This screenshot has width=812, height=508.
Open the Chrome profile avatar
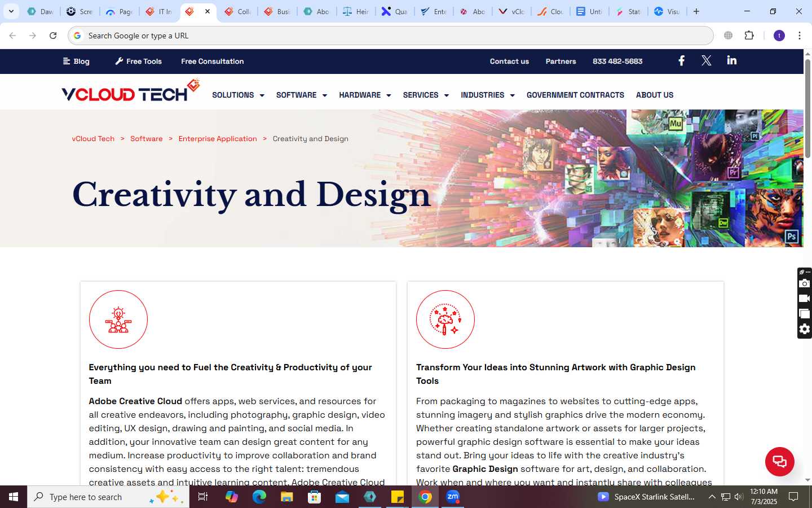[x=779, y=36]
